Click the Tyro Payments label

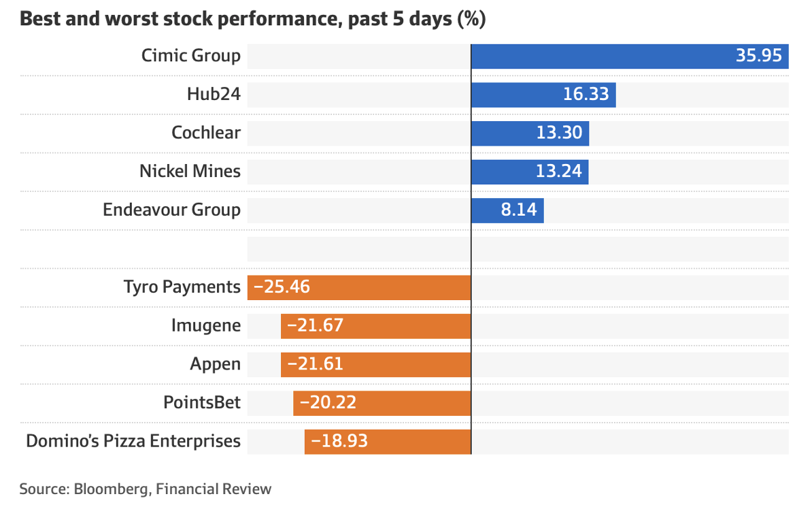[182, 287]
